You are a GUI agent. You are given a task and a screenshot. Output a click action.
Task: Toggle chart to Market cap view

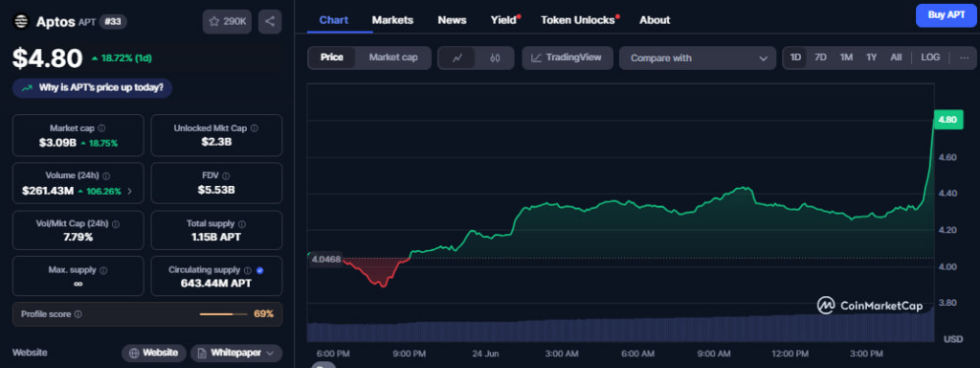[393, 57]
